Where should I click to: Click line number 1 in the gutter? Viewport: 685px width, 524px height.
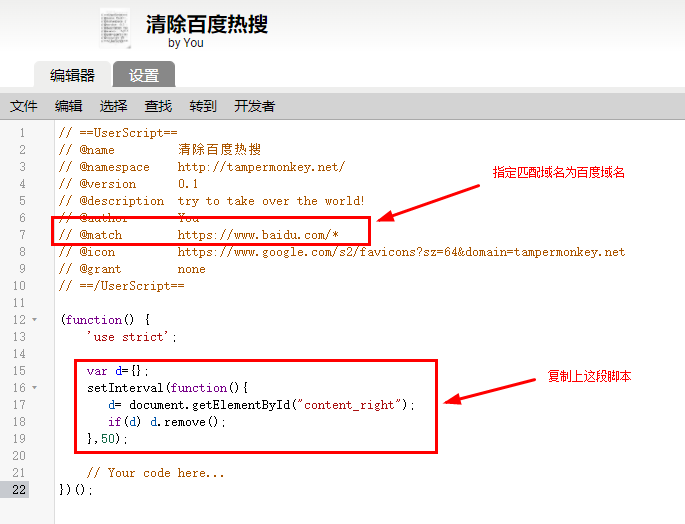pyautogui.click(x=22, y=133)
